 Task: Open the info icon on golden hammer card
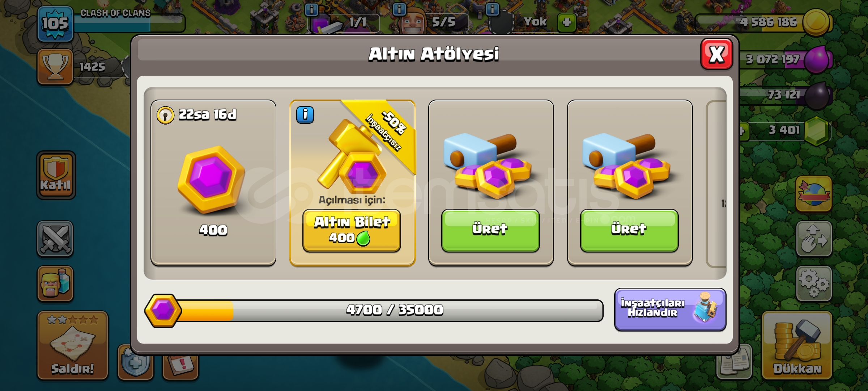(305, 115)
